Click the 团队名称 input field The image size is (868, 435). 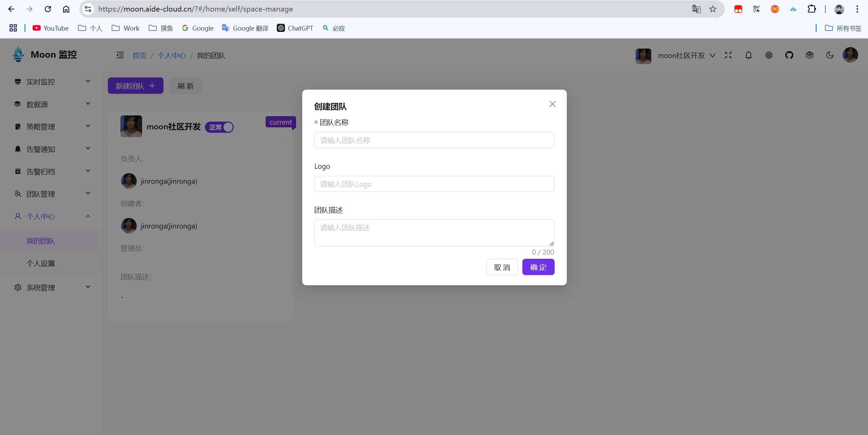pyautogui.click(x=434, y=140)
